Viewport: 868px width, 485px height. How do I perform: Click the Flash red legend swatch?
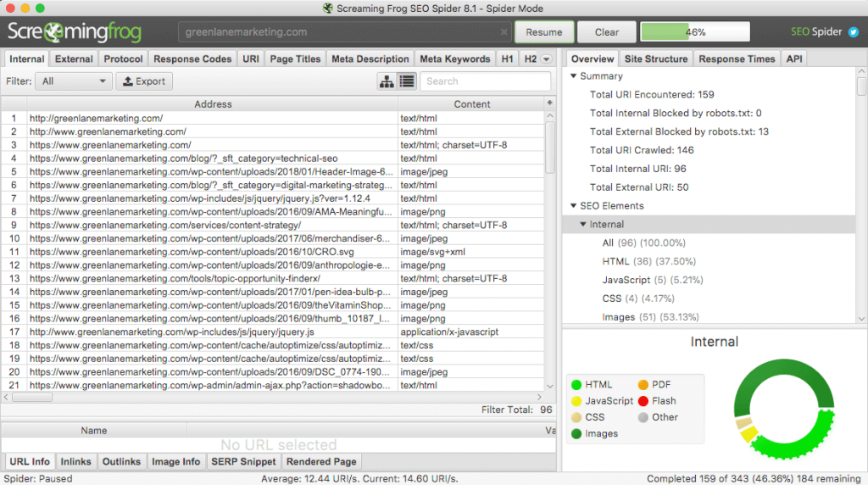click(x=643, y=401)
